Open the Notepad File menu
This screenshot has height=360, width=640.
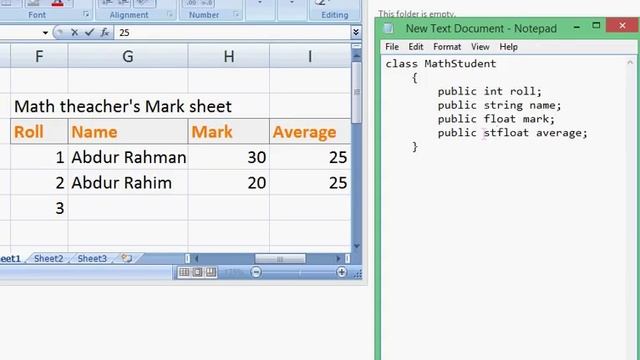[x=392, y=47]
